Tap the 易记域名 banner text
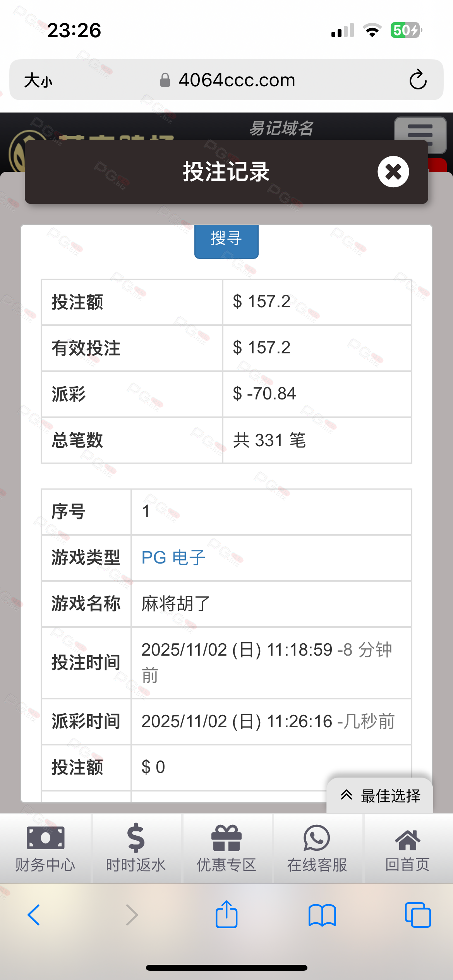The height and width of the screenshot is (980, 453). 281,128
